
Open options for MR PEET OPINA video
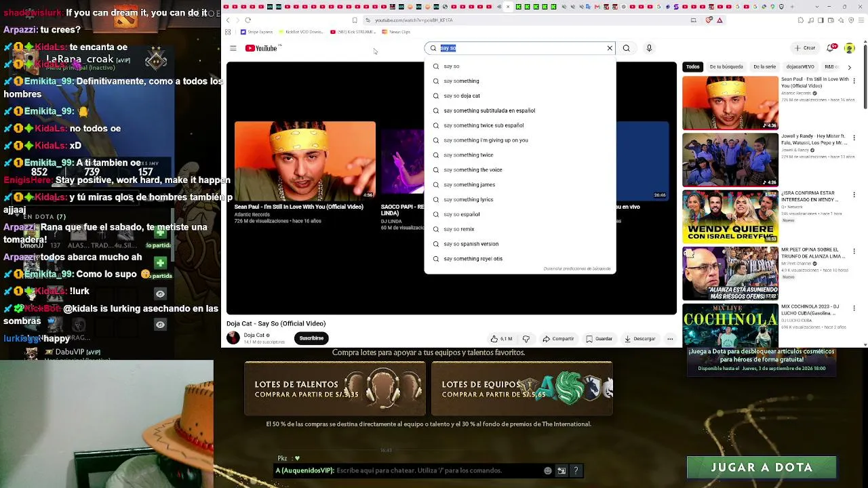pyautogui.click(x=854, y=251)
